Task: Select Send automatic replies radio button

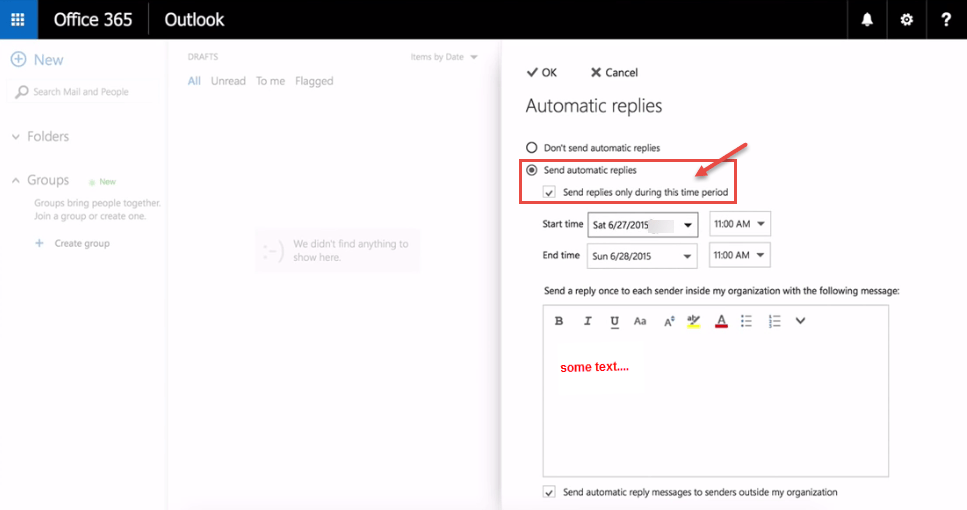Action: [x=532, y=170]
